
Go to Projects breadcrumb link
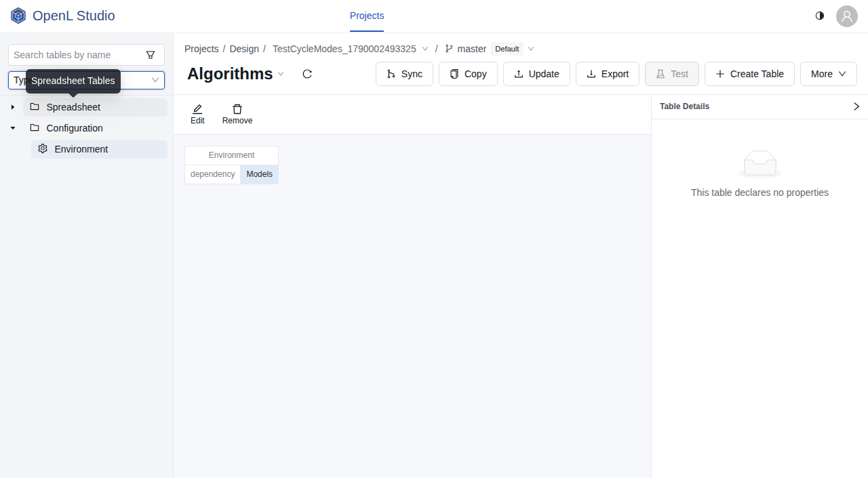coord(201,49)
